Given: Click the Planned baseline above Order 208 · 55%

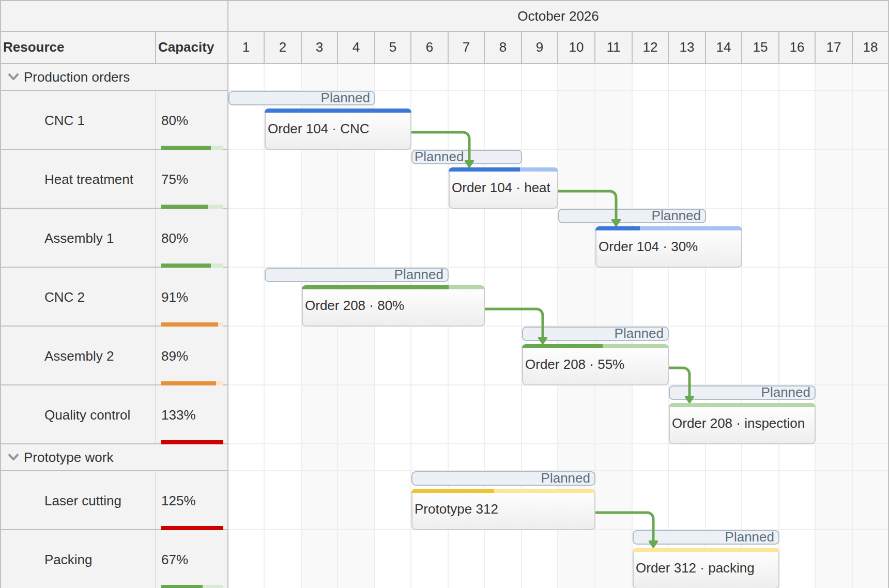Looking at the screenshot, I should pyautogui.click(x=595, y=334).
